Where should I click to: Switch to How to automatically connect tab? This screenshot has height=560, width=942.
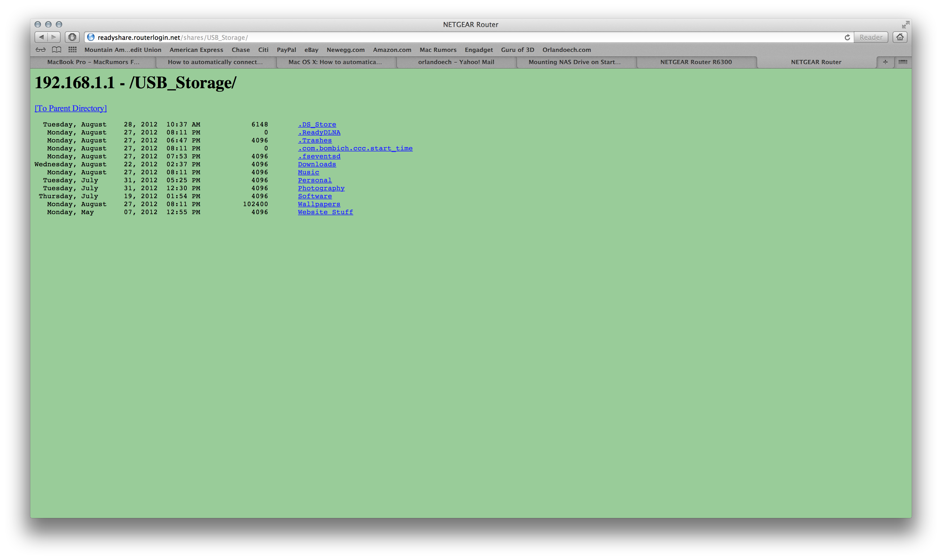click(215, 62)
